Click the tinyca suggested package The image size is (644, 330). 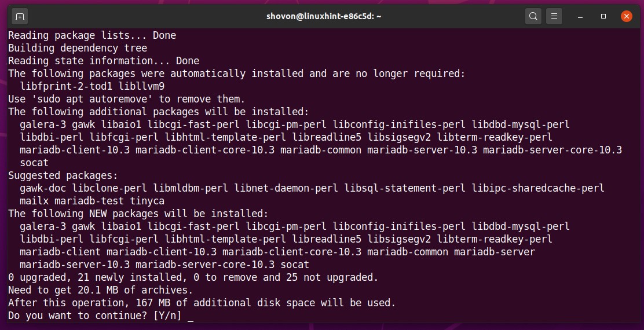147,201
